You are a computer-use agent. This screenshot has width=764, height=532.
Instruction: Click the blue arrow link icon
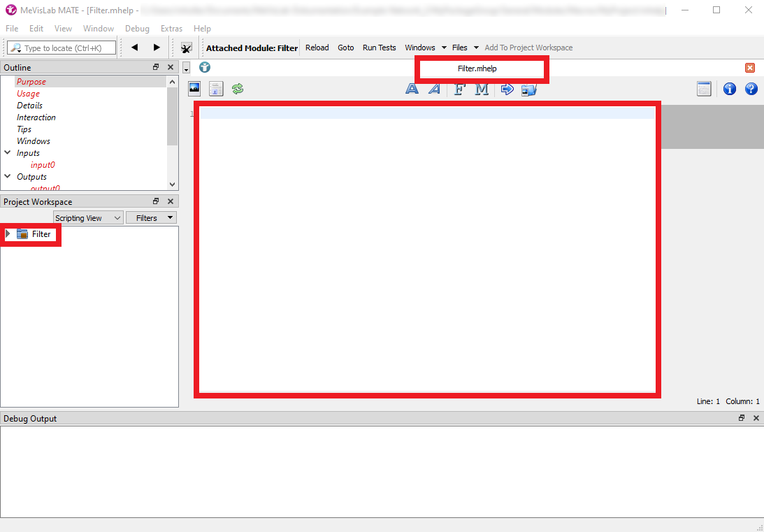click(507, 89)
